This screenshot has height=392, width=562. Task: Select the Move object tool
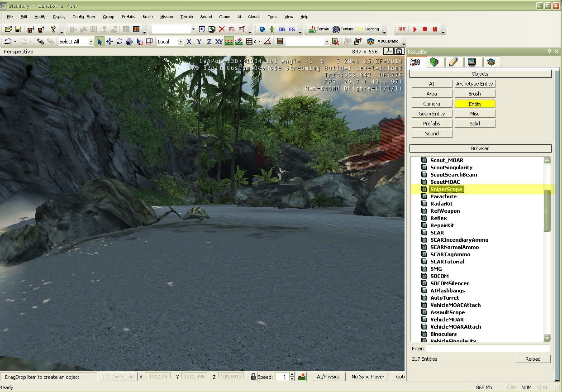pyautogui.click(x=110, y=42)
